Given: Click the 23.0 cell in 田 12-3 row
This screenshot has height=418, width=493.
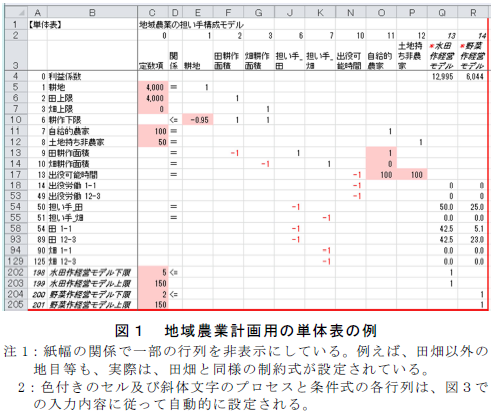Looking at the screenshot, I should pyautogui.click(x=473, y=239).
